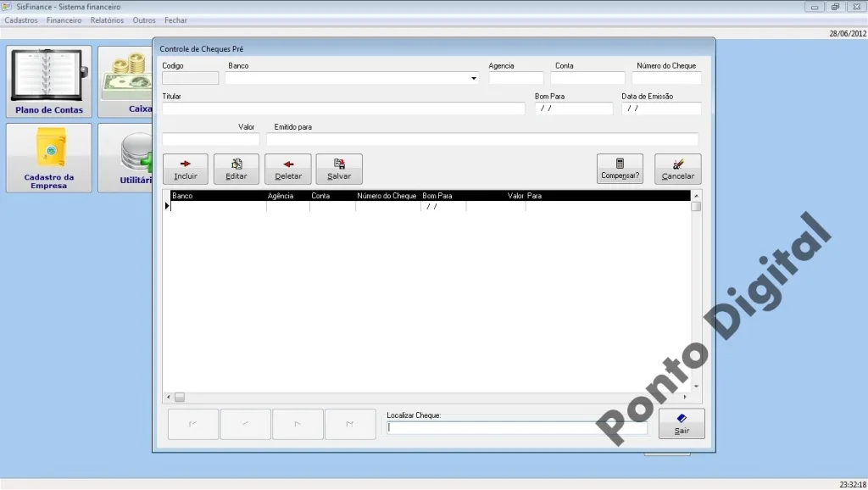Screen dimensions: 868x490
Task: Click the Incluir button with red arrow
Action: (x=186, y=169)
